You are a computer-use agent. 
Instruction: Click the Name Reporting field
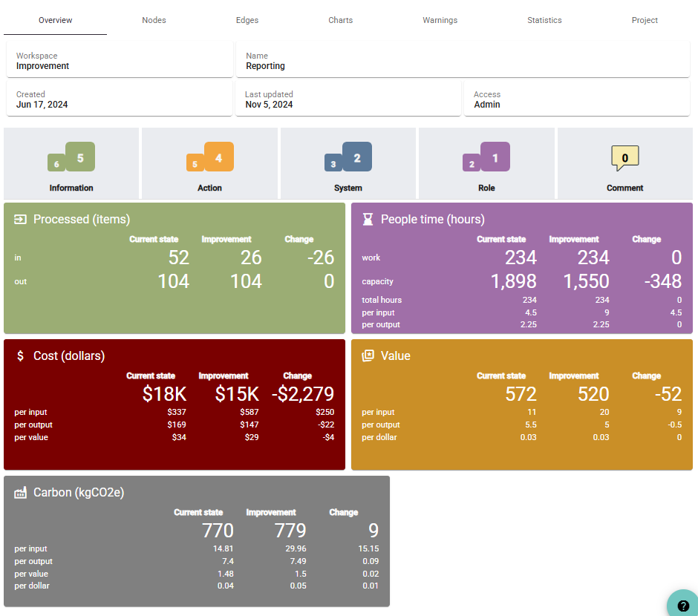click(x=463, y=59)
